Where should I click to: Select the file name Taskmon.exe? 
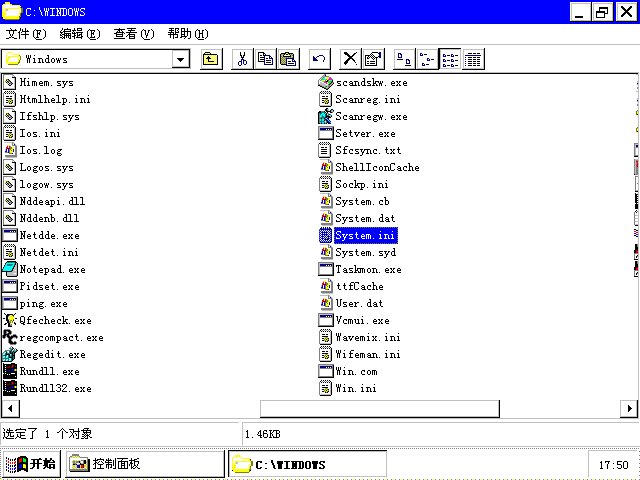[x=368, y=269]
